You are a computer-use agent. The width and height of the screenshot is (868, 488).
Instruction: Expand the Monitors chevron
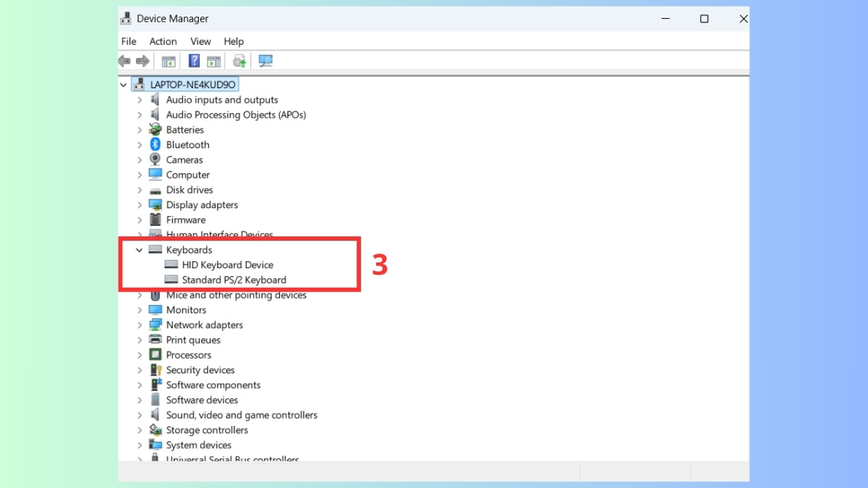coord(140,310)
